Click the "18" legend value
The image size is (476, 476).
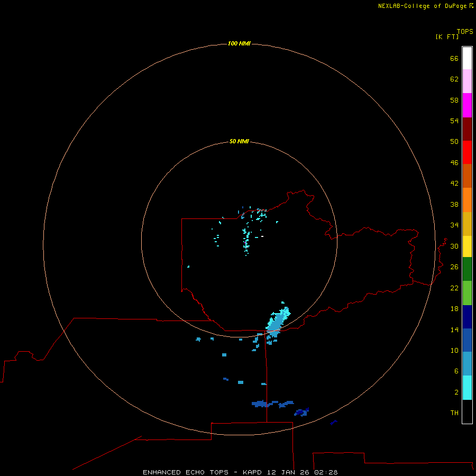click(x=454, y=309)
